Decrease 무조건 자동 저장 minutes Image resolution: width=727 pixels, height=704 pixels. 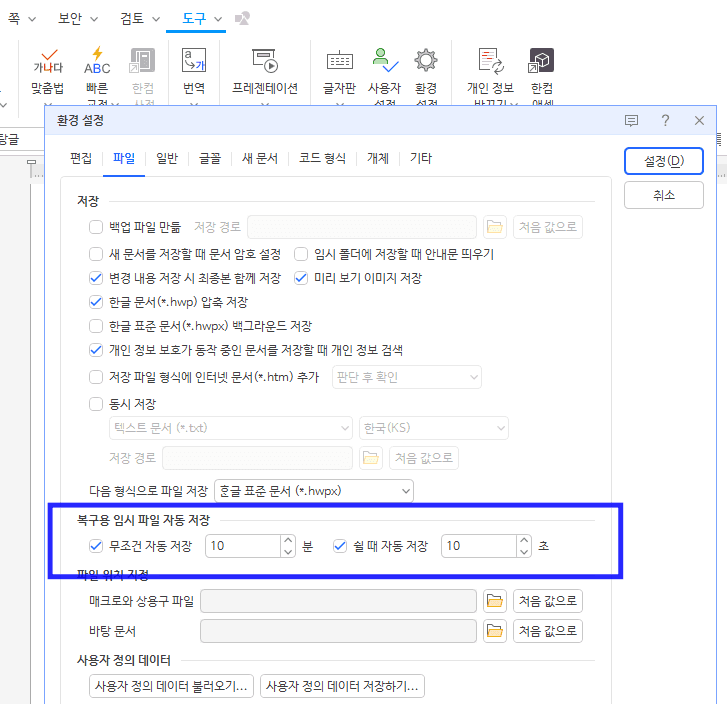click(x=288, y=551)
